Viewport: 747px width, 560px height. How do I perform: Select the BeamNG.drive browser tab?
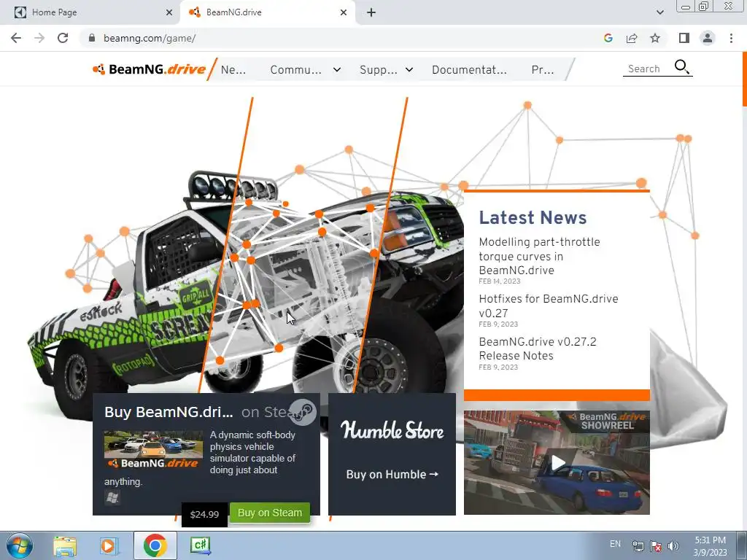point(268,12)
